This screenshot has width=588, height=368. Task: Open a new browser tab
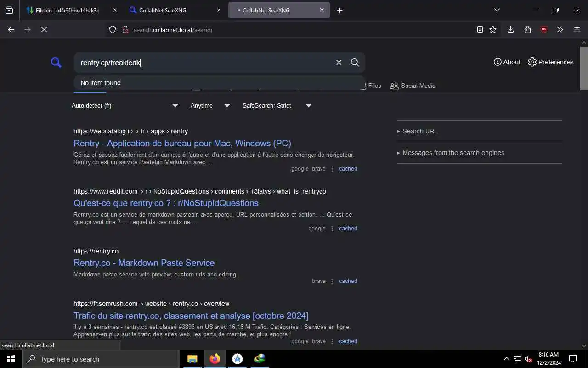tap(339, 10)
